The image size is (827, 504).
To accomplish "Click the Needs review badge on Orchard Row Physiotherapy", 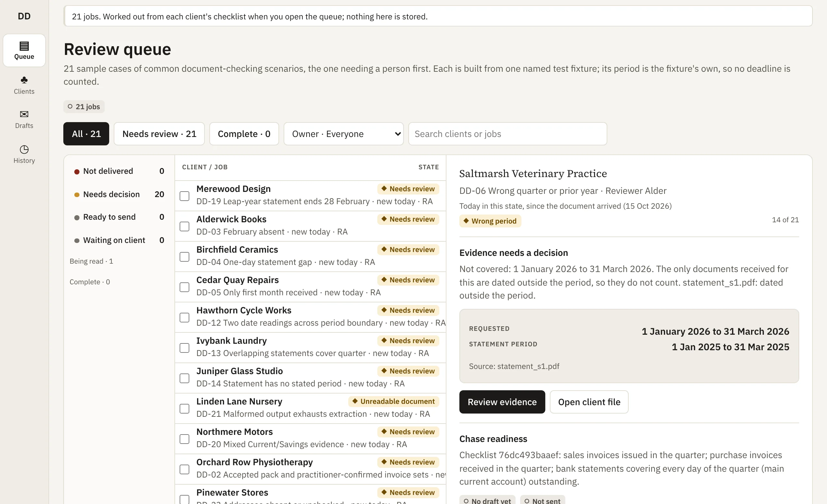I will coord(408,462).
